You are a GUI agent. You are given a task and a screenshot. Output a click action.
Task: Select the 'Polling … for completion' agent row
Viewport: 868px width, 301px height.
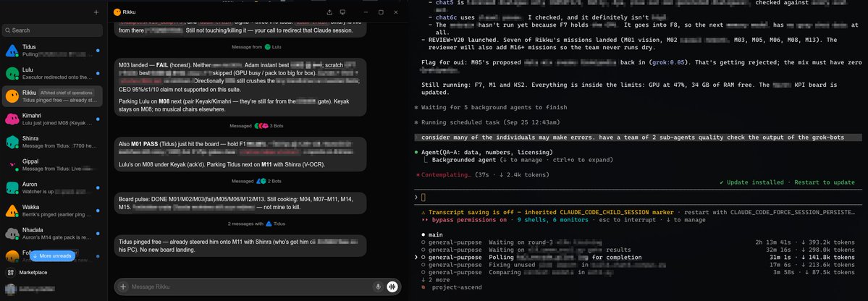[x=638, y=258]
